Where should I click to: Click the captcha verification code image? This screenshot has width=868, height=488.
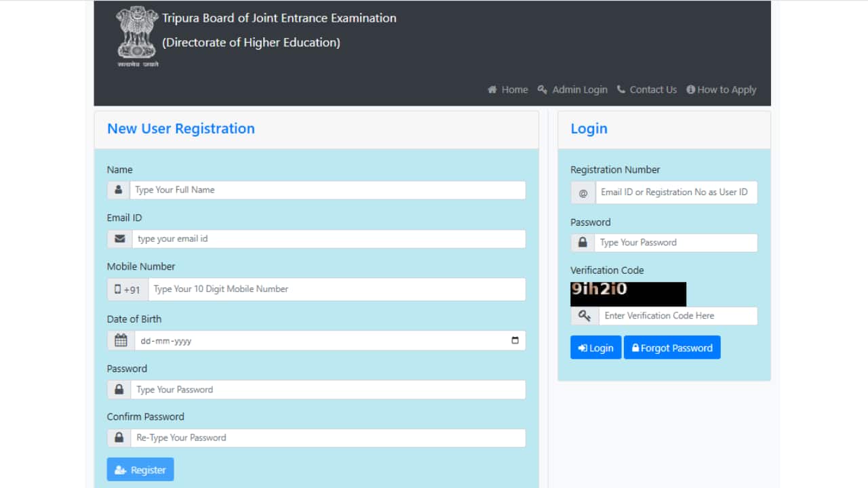(x=628, y=293)
